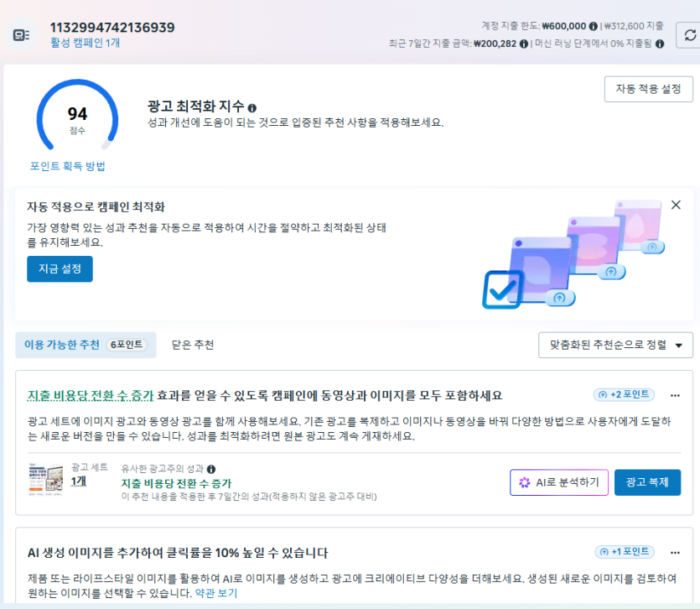This screenshot has height=609, width=700.
Task: Open more options for the +2포인트 recommendation
Action: coord(675,395)
